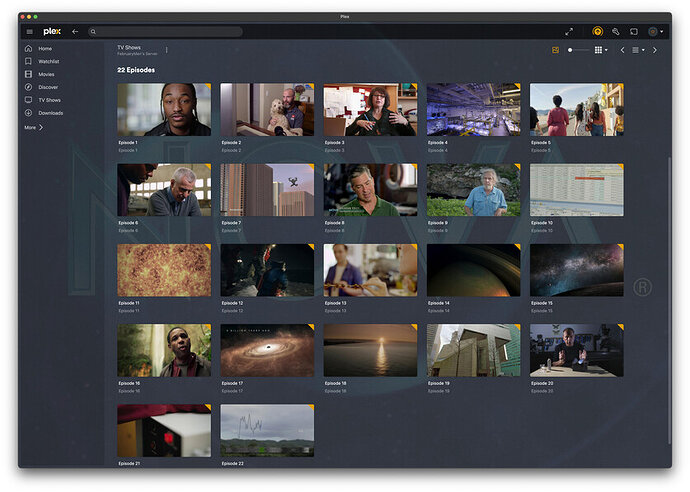Enter fullscreen with the diagonal arrows icon
Viewport: 690px width, 492px height.
(x=569, y=32)
